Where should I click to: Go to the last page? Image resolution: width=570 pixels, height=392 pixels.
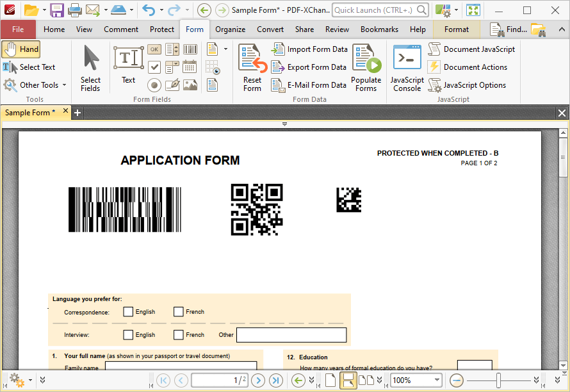click(x=276, y=380)
